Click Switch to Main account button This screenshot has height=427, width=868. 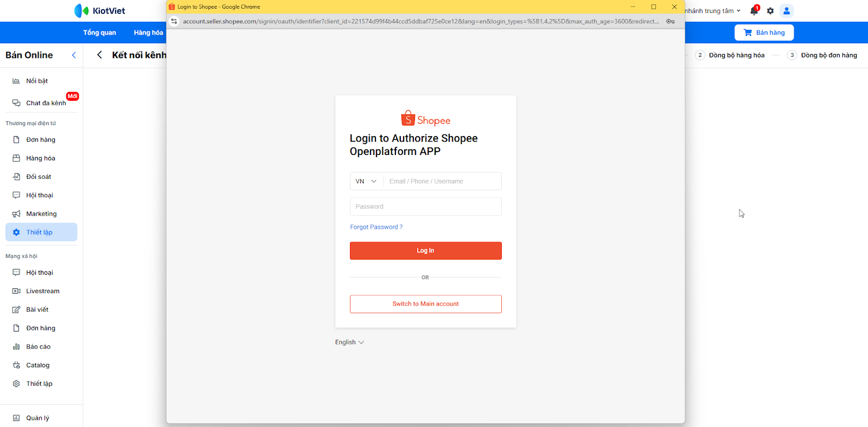tap(426, 304)
